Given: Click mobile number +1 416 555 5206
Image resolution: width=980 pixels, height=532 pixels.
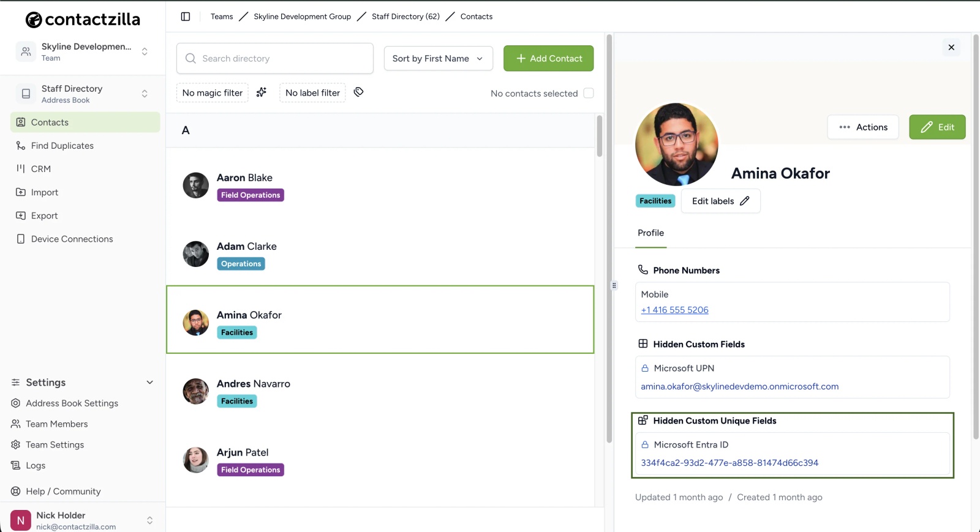Looking at the screenshot, I should point(674,310).
